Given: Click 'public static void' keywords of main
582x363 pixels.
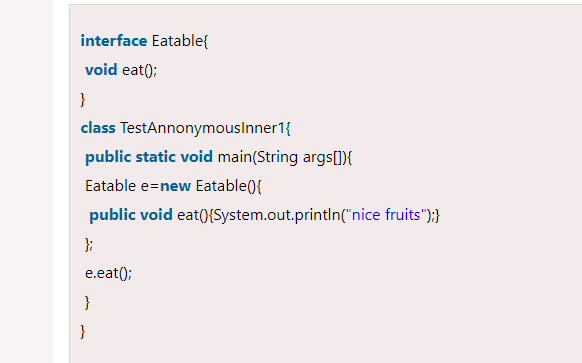Looking at the screenshot, I should coord(149,157).
